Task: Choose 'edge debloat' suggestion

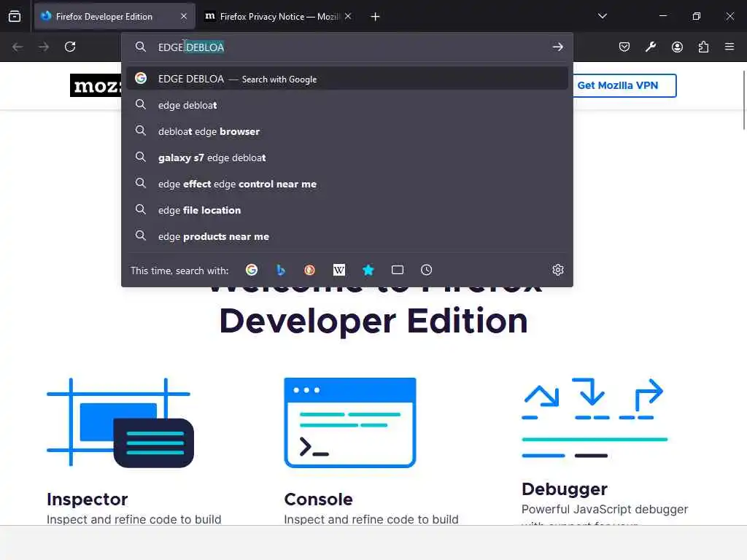Action: tap(347, 105)
